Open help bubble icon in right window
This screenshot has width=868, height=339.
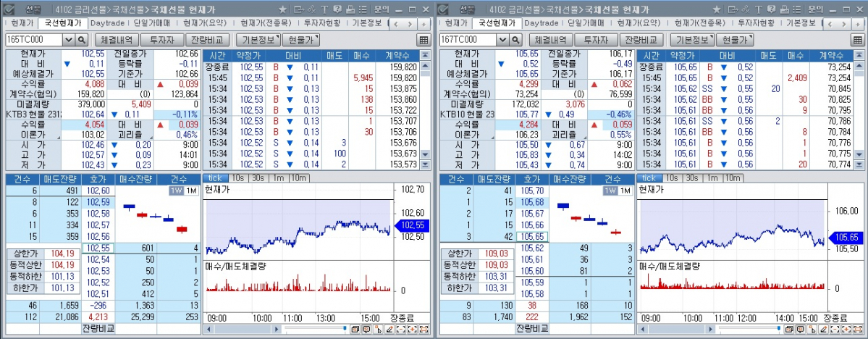771,9
